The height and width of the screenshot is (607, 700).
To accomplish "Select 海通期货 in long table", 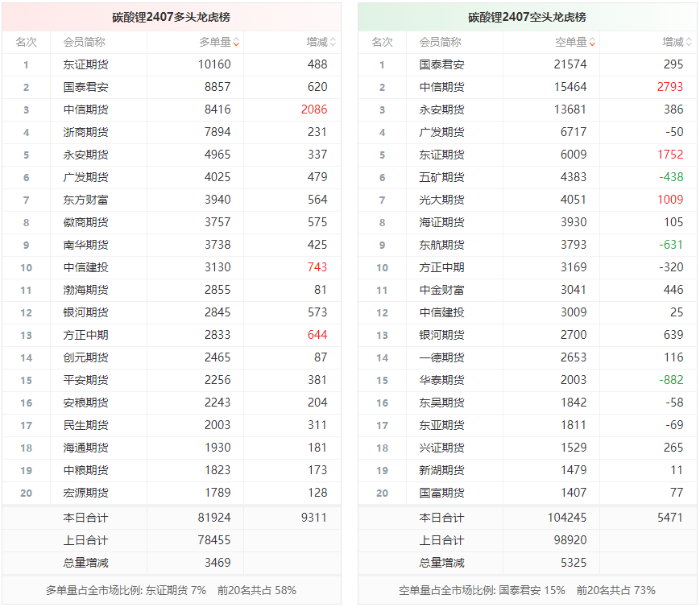I will 85,448.
